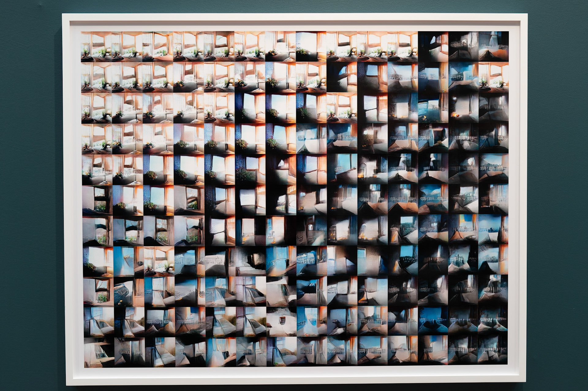
Task: Click the dark tile with glowing orange light and pale wall
Action: [x=463, y=108]
